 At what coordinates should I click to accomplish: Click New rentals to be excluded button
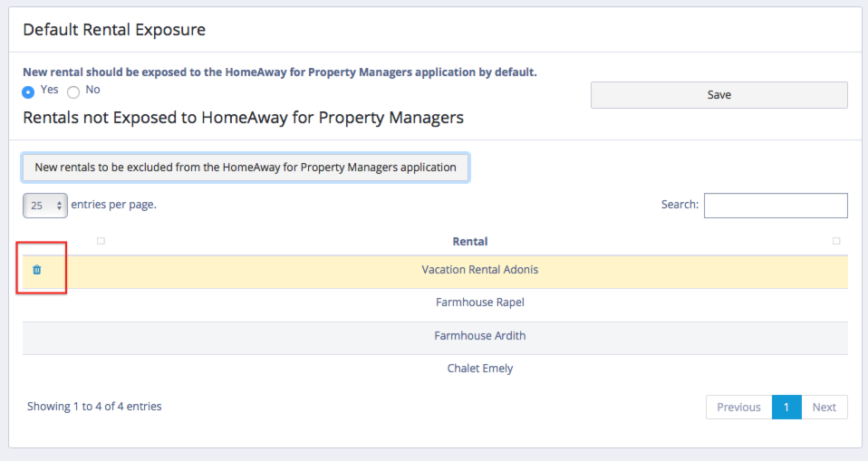245,168
